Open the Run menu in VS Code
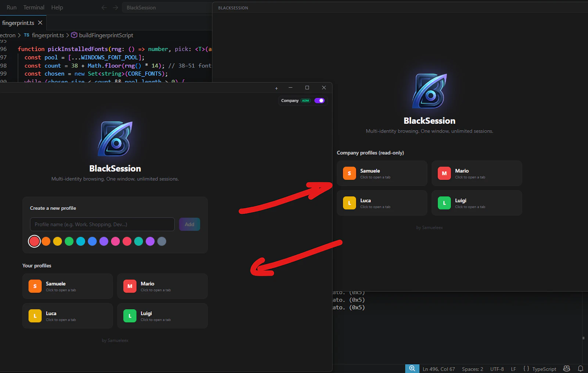 pos(11,7)
